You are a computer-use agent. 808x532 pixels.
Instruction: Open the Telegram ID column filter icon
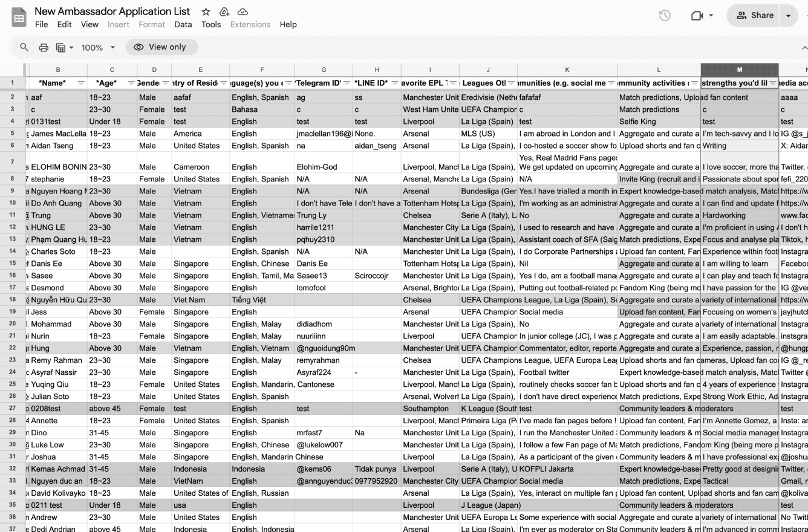tap(347, 83)
